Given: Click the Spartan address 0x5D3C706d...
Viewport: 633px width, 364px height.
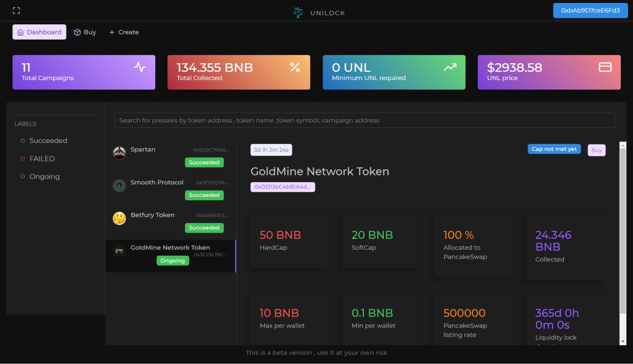Looking at the screenshot, I should point(211,150).
